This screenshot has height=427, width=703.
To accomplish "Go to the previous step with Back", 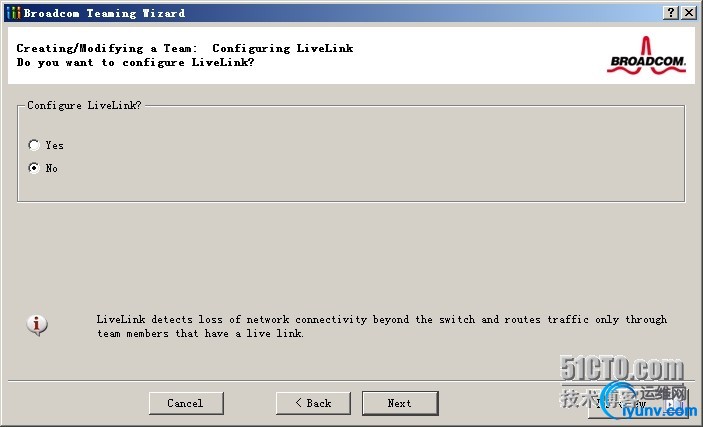I will tap(313, 403).
